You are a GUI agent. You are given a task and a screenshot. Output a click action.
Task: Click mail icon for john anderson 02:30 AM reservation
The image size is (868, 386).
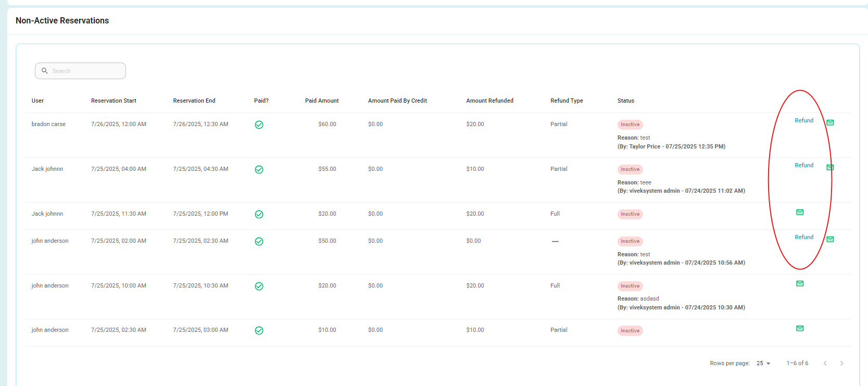pyautogui.click(x=800, y=328)
